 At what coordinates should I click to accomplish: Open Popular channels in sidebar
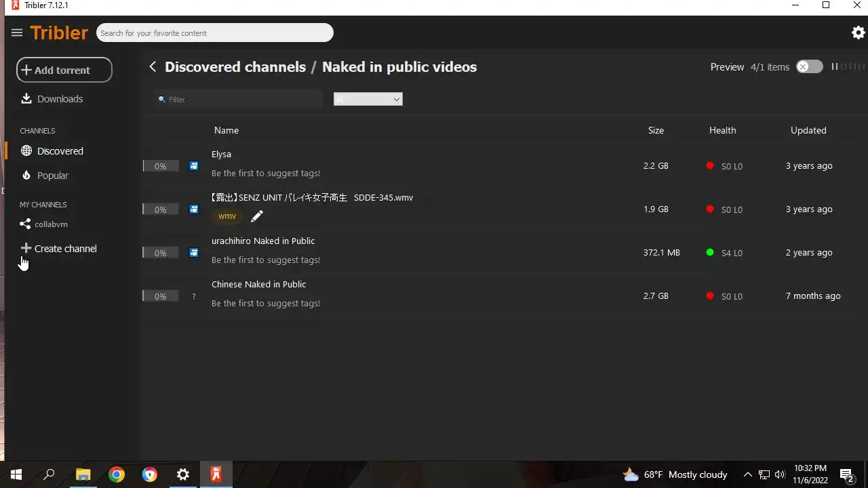[45, 176]
